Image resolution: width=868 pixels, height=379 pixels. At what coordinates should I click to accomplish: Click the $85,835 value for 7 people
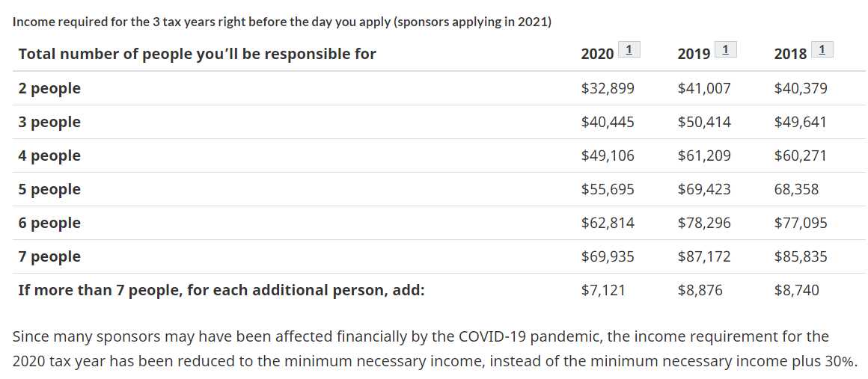[801, 256]
